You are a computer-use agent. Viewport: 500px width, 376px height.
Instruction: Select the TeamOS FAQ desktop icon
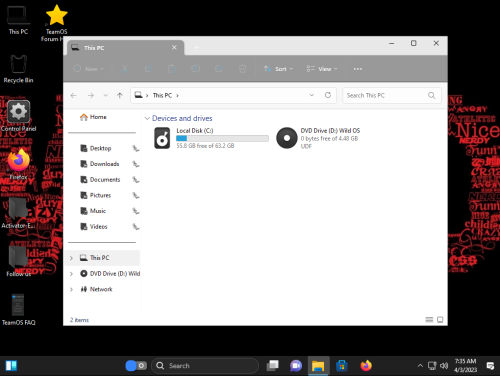click(x=18, y=310)
